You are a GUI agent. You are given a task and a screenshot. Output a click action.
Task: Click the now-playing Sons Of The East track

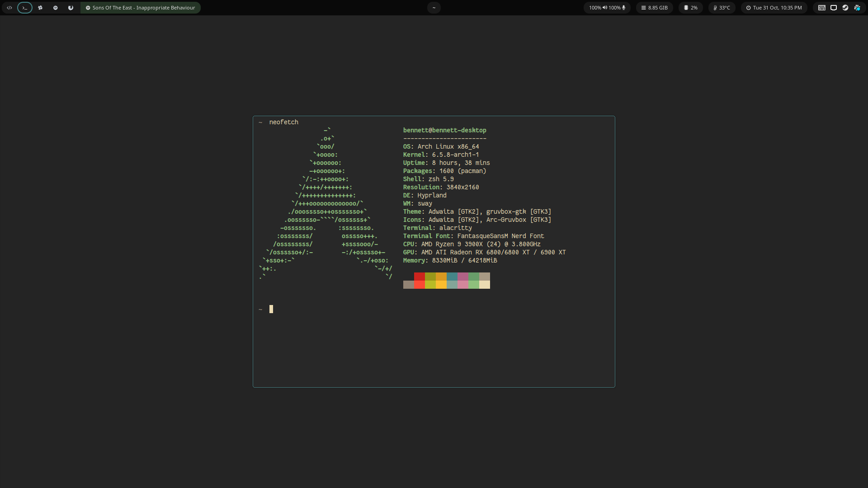coord(141,8)
